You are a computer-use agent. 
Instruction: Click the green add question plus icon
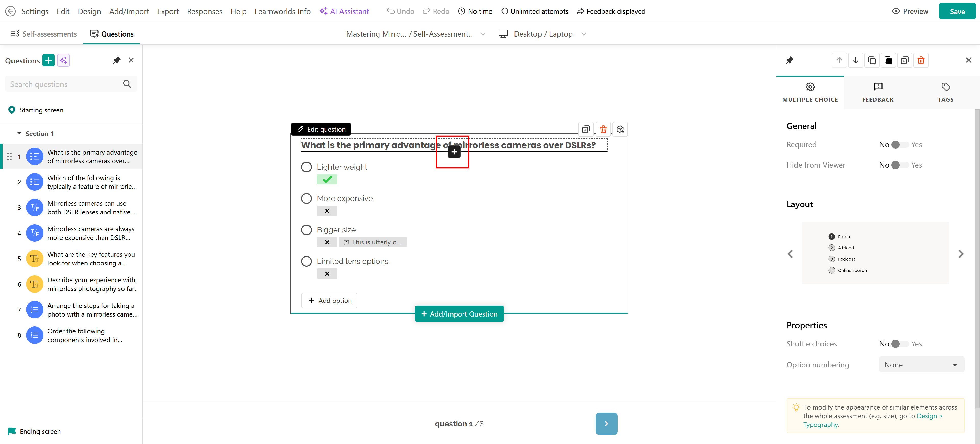tap(48, 60)
